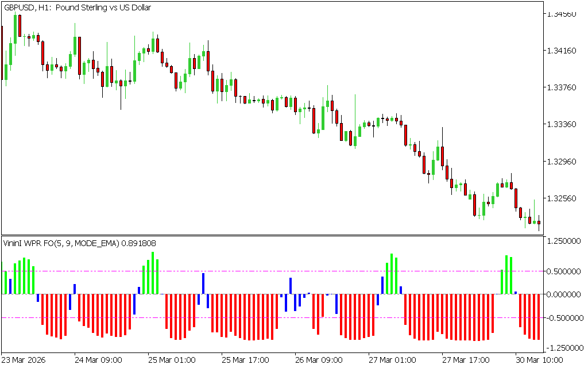Click the 24 Mar 09:00 time label
This screenshot has height=368, width=588.
coord(98,360)
